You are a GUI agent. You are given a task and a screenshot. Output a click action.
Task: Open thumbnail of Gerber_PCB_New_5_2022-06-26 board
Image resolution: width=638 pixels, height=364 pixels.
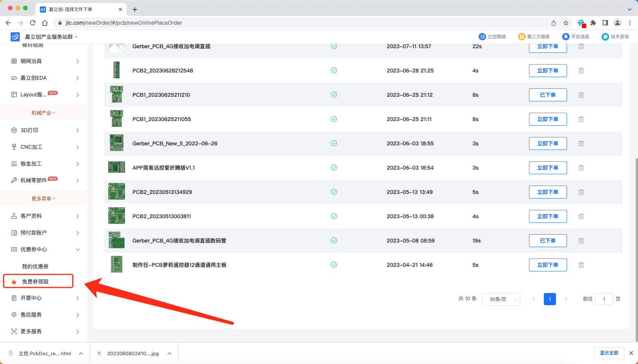[x=117, y=143]
